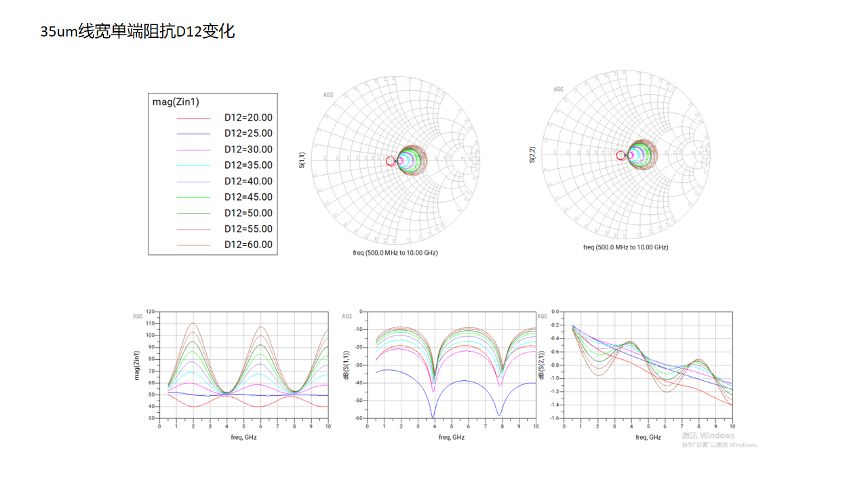Click the D12=60.00 legend label
Image resolution: width=868 pixels, height=488 pixels.
[x=248, y=245]
